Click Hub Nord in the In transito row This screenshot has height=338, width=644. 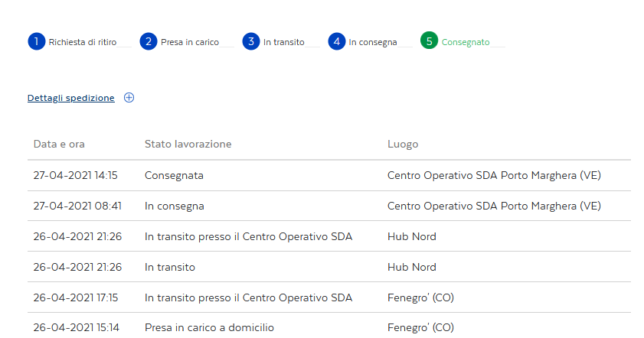[411, 267]
